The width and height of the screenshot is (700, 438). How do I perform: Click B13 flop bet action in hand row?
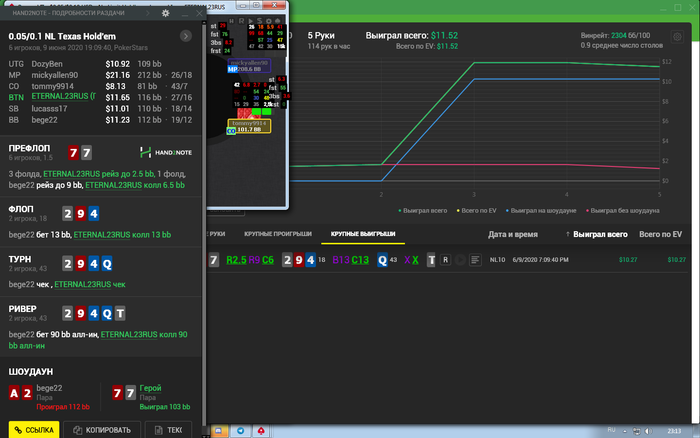[x=341, y=260]
